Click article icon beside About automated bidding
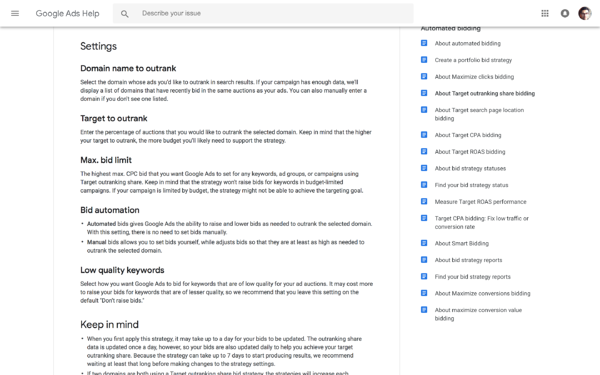This screenshot has width=600, height=375. [424, 43]
